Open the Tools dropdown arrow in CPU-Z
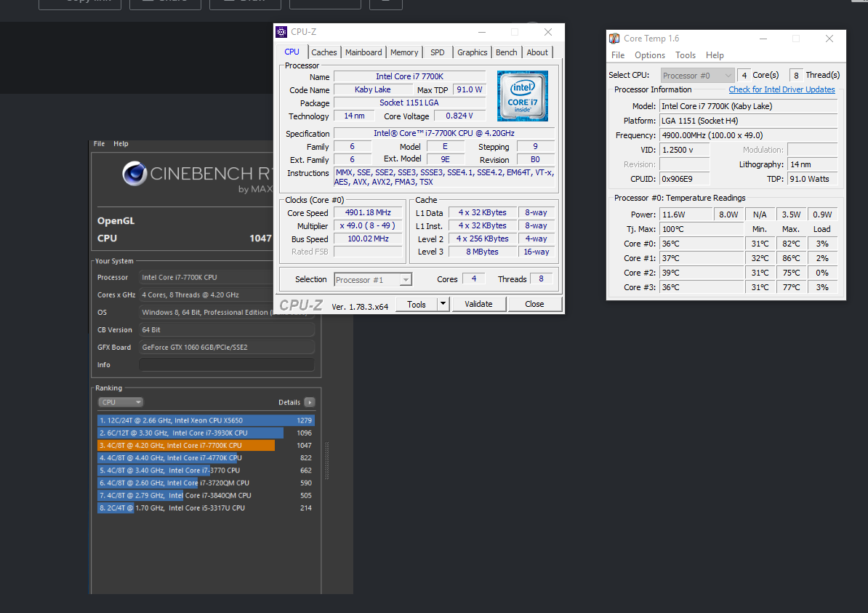Image resolution: width=868 pixels, height=613 pixels. coord(443,304)
